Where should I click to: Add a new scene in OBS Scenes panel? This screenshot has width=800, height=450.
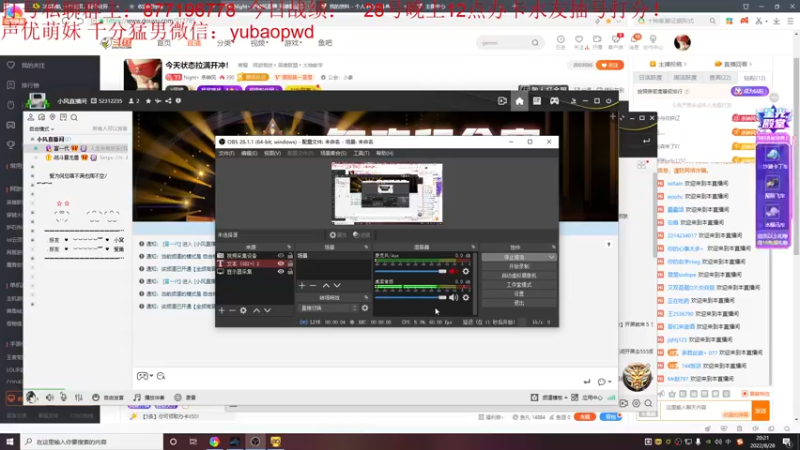302,286
